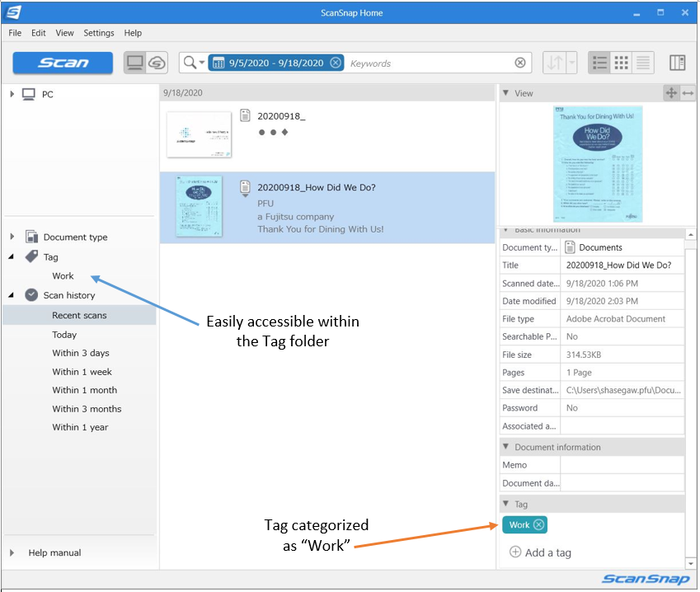Click the fit-to-page move icon
This screenshot has width=700, height=592.
tap(671, 93)
